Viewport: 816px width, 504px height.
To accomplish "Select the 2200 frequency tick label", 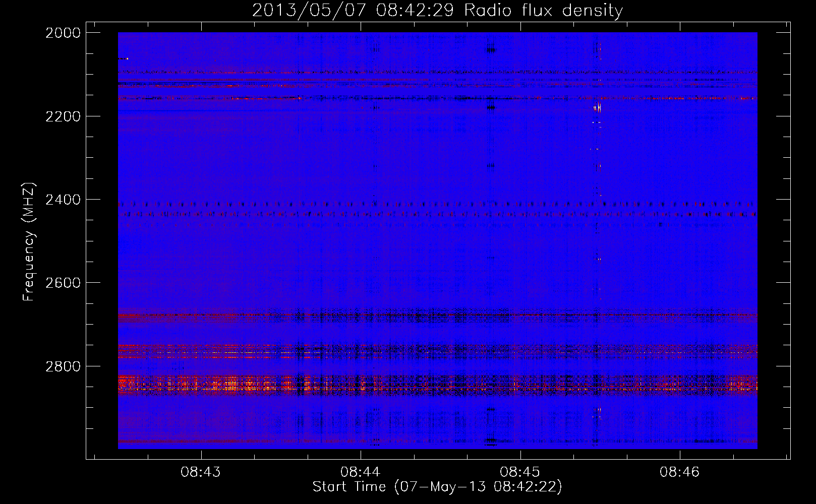I will 63,116.
